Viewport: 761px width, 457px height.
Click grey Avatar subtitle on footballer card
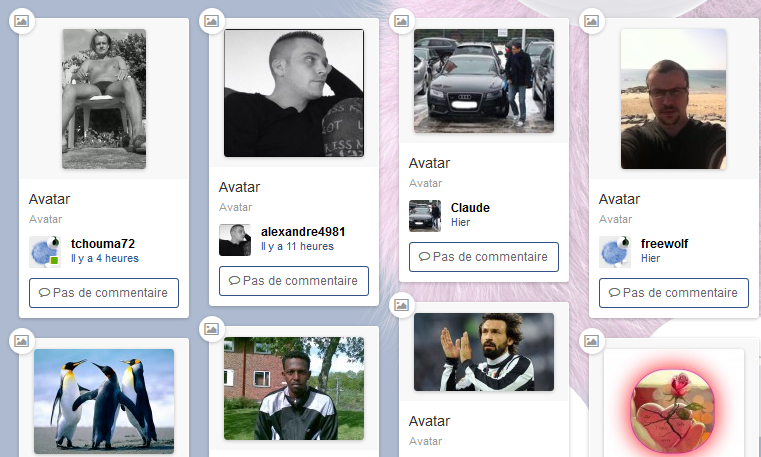(426, 441)
